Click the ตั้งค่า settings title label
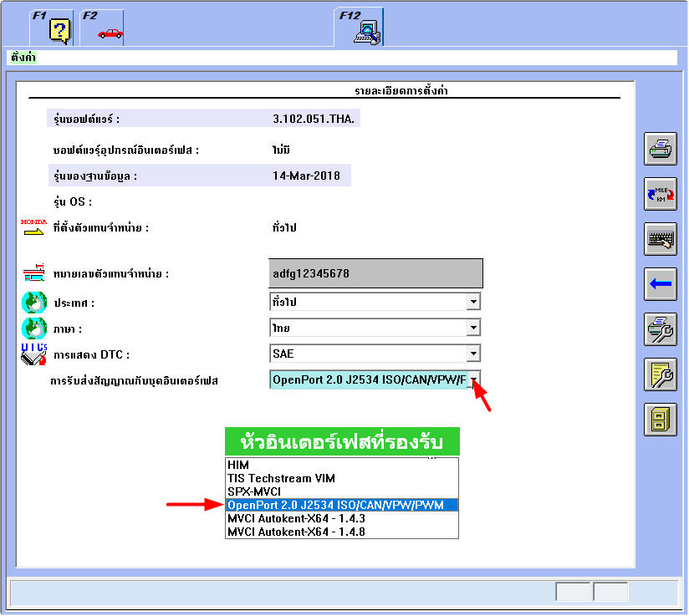689x616 pixels. [23, 58]
